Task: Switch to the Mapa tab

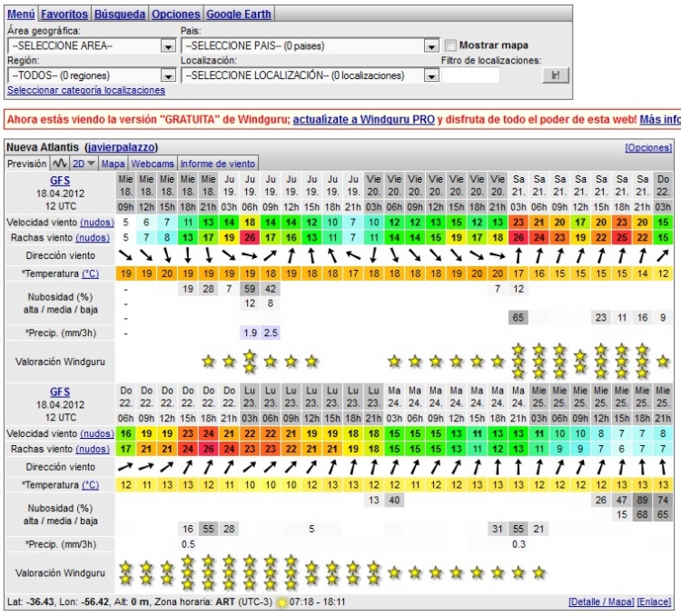Action: 113,164
